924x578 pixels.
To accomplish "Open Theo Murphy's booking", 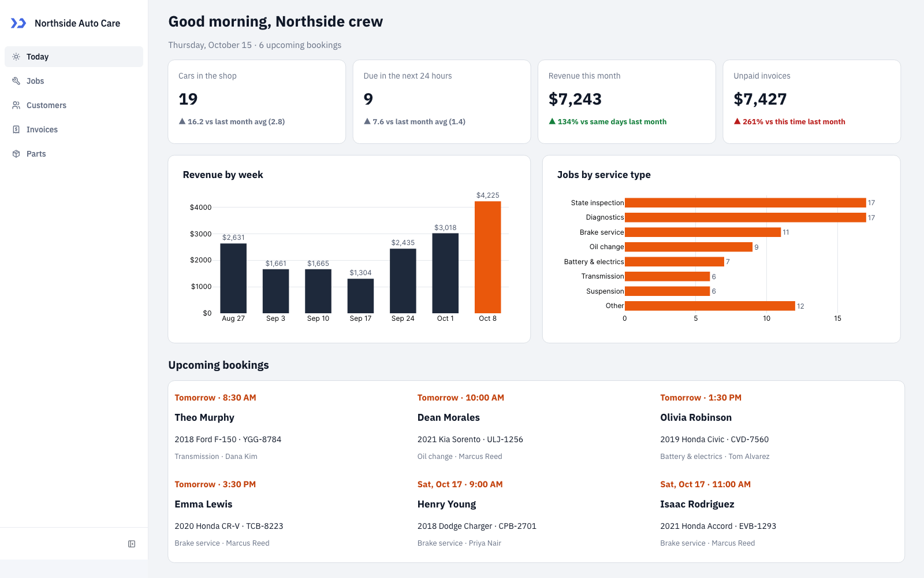I will 293,428.
